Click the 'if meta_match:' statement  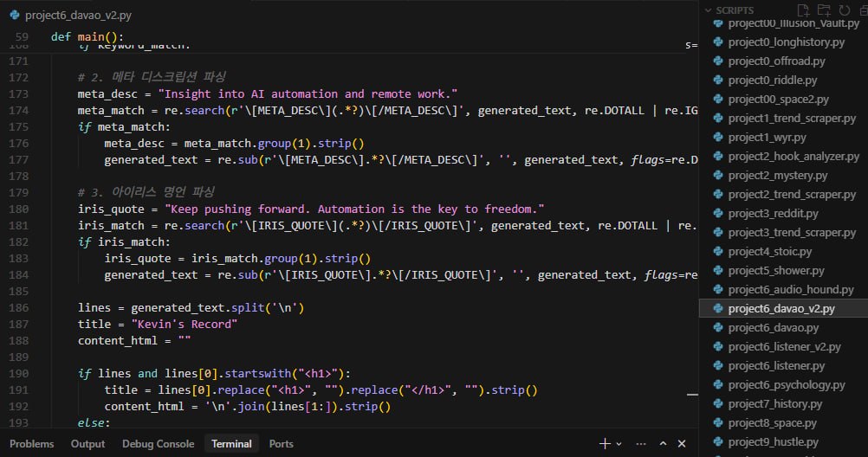[x=124, y=126]
